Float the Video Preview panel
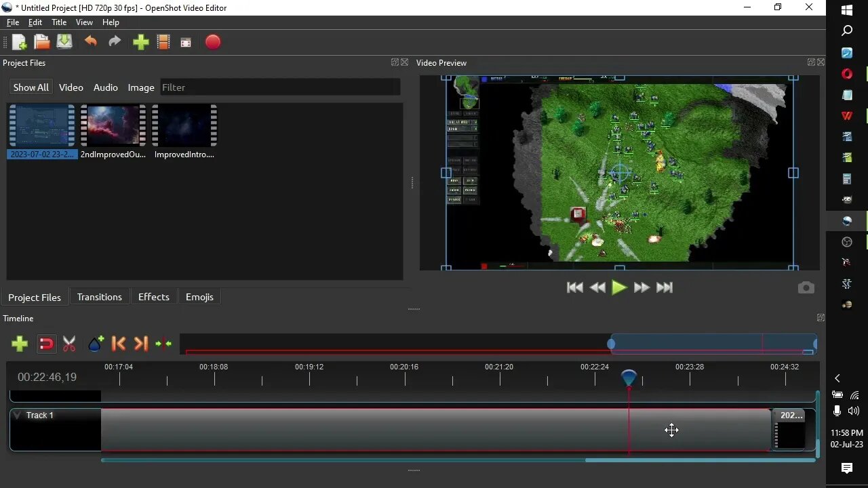 pyautogui.click(x=811, y=62)
